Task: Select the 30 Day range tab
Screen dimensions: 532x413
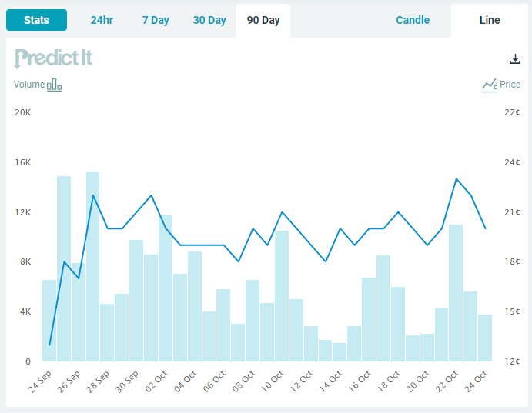Action: (209, 20)
